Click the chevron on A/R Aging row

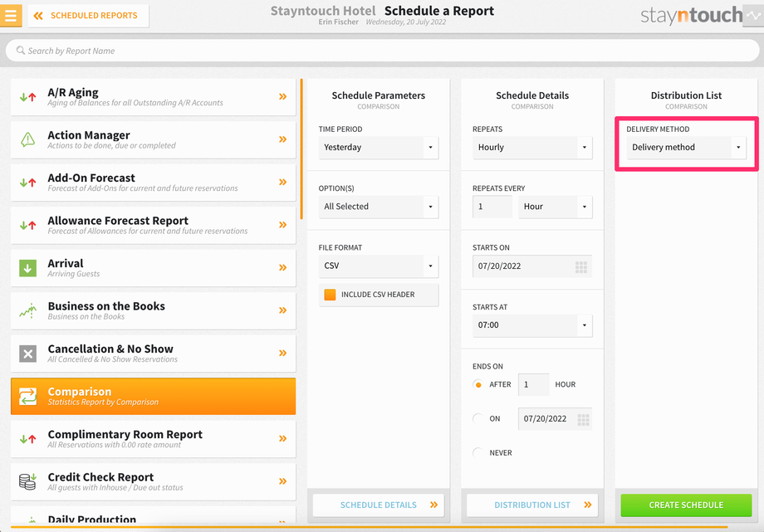coord(282,96)
